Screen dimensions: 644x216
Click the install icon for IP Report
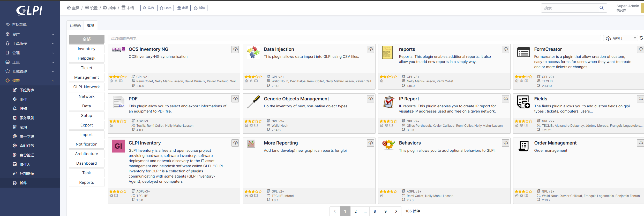(506, 99)
